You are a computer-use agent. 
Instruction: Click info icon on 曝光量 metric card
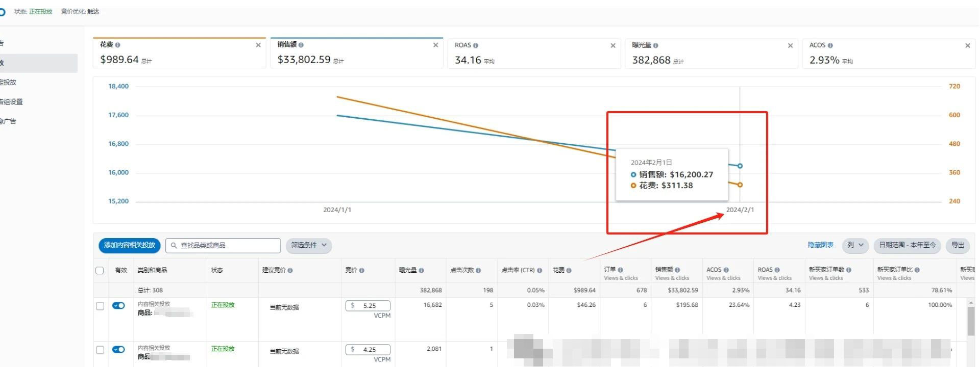click(x=656, y=45)
